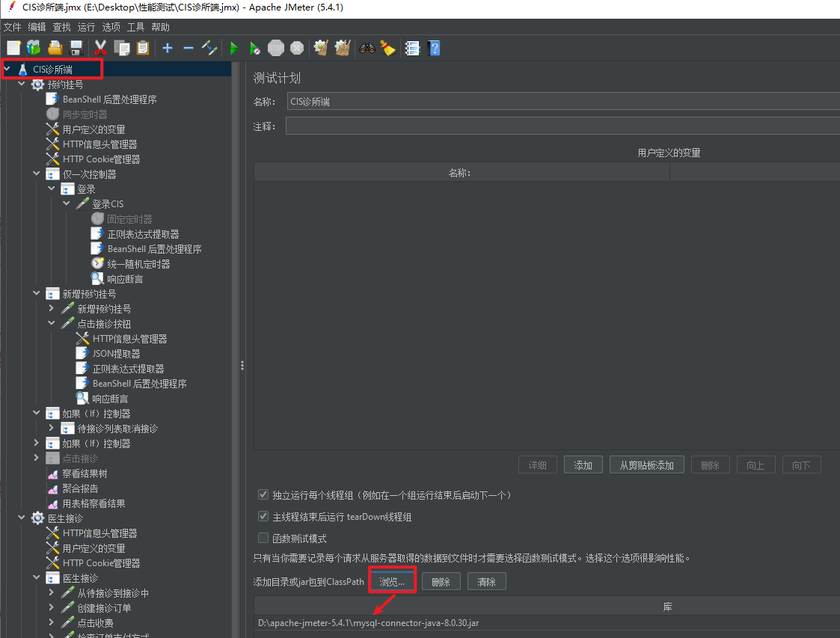Viewport: 840px width, 638px height.
Task: Click the Collapse All minus icon
Action: pos(188,48)
